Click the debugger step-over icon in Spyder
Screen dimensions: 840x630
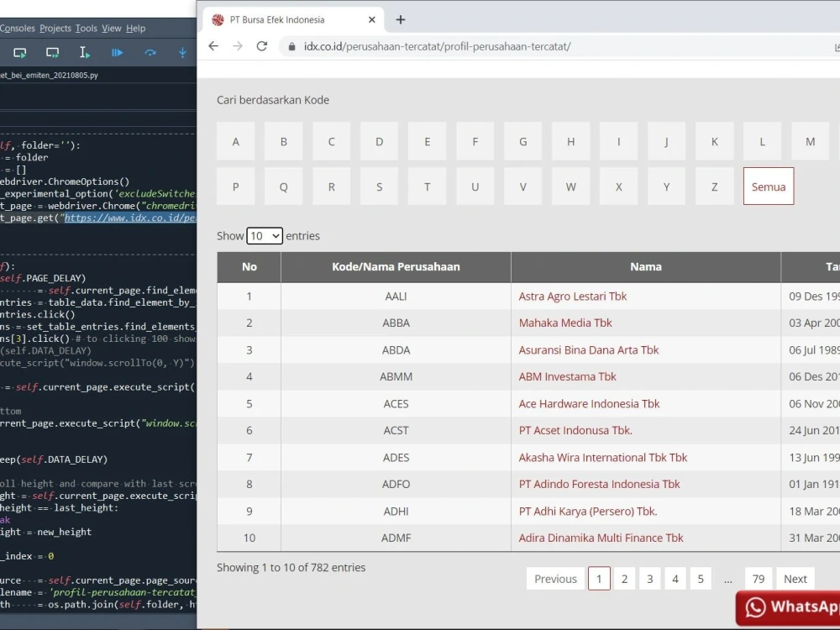(150, 52)
